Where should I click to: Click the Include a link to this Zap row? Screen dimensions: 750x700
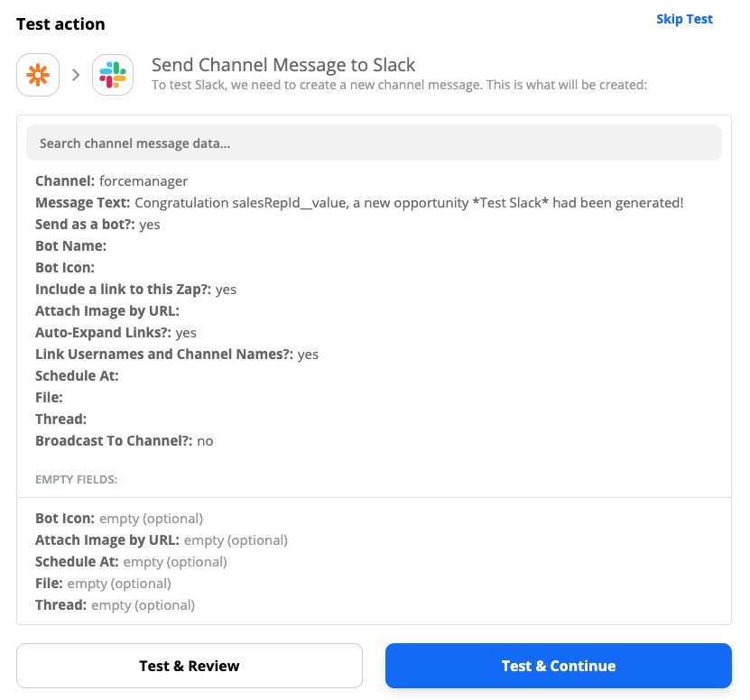point(136,290)
